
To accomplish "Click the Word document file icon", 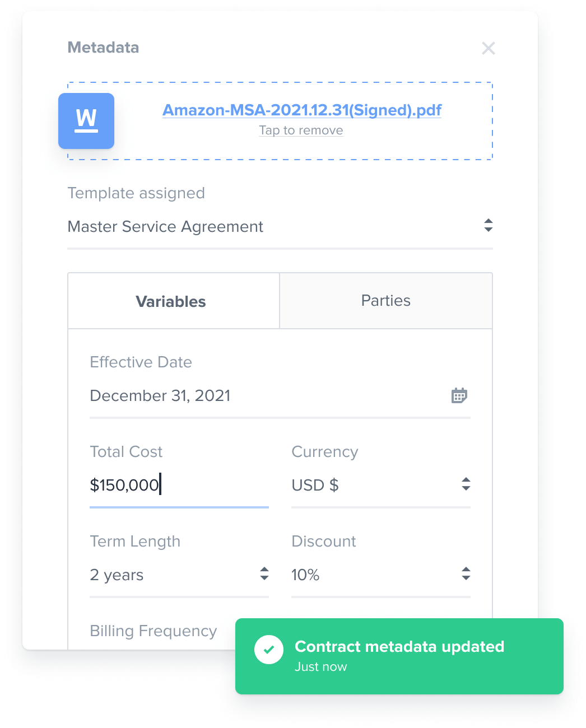I will [x=86, y=121].
